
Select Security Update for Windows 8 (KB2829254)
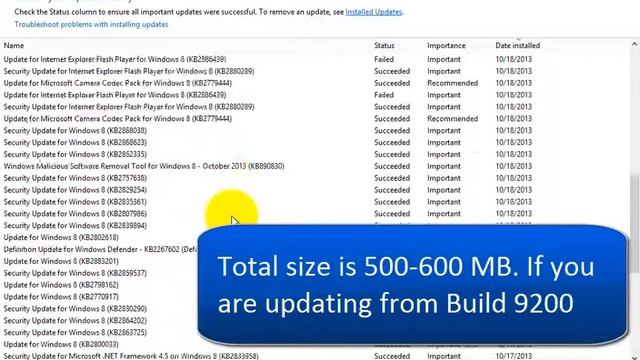click(75, 189)
